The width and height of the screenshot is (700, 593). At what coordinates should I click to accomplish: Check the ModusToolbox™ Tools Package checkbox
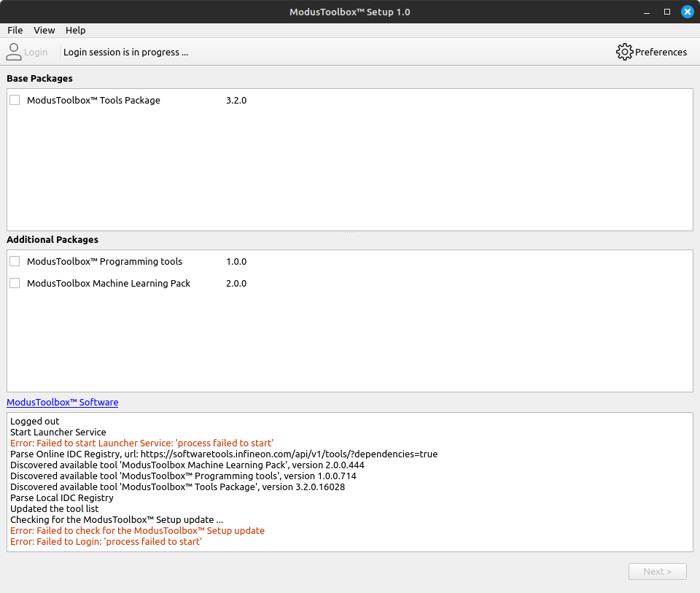[15, 99]
